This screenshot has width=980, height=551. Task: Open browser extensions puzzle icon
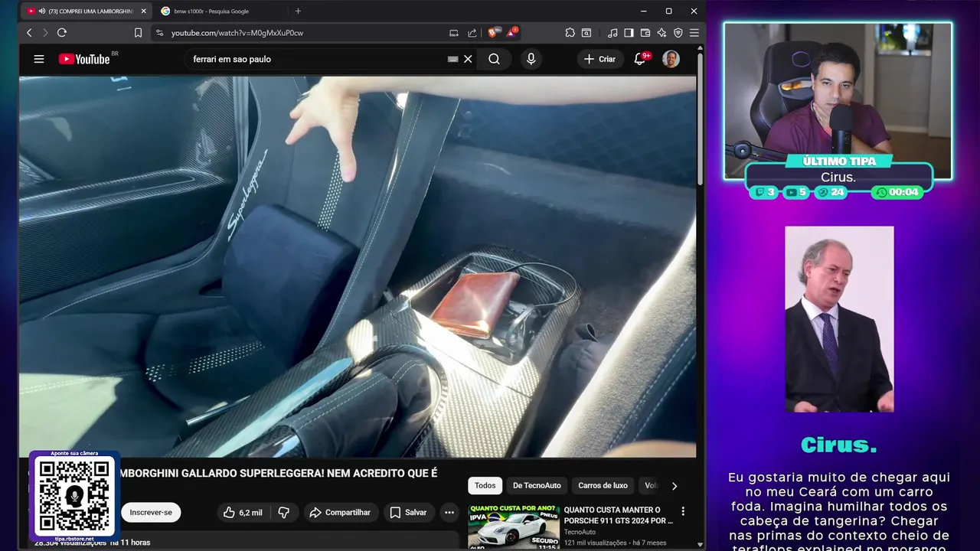(570, 33)
